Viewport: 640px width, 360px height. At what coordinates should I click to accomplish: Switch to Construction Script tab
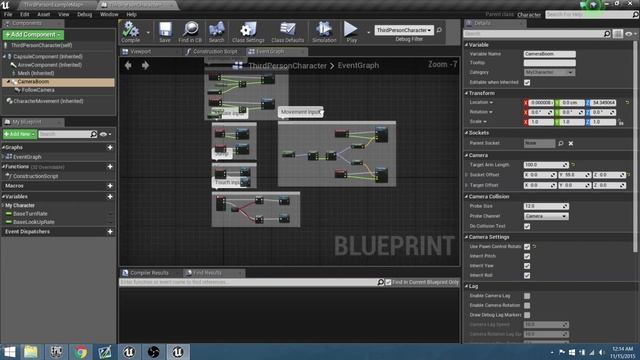tap(215, 51)
